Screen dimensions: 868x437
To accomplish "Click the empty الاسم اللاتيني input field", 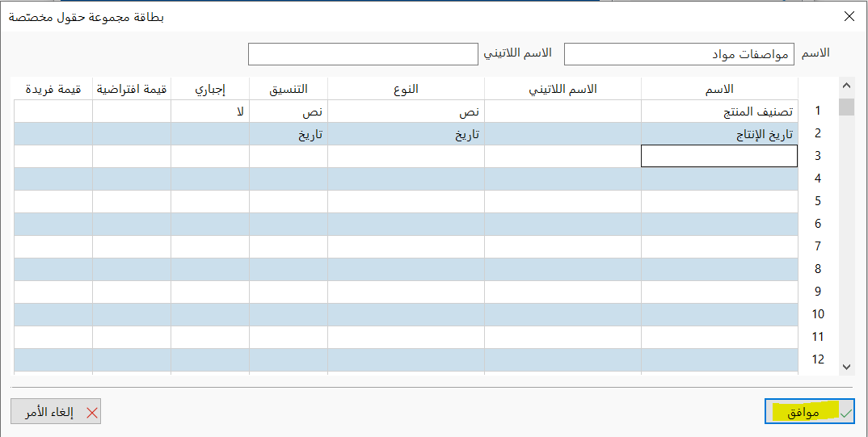I will pos(363,54).
